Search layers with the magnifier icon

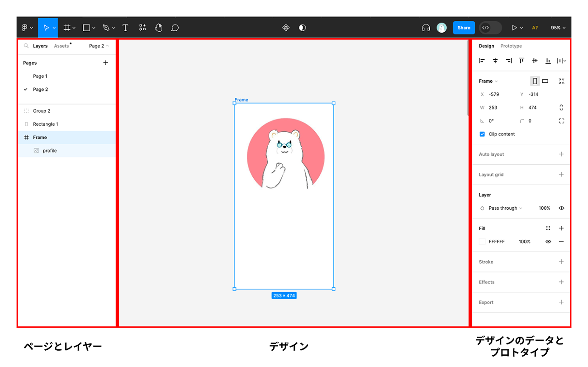click(x=26, y=46)
